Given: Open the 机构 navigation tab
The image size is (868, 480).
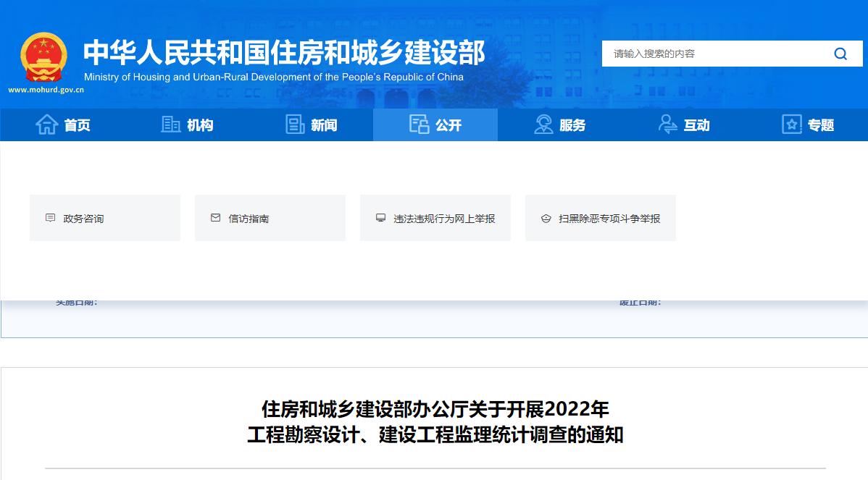Looking at the screenshot, I should (186, 125).
